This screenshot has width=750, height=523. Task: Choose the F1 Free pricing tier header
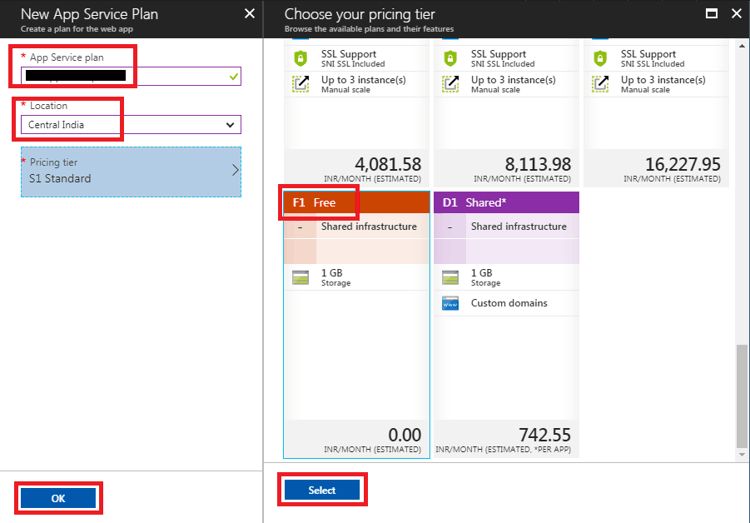(x=357, y=202)
